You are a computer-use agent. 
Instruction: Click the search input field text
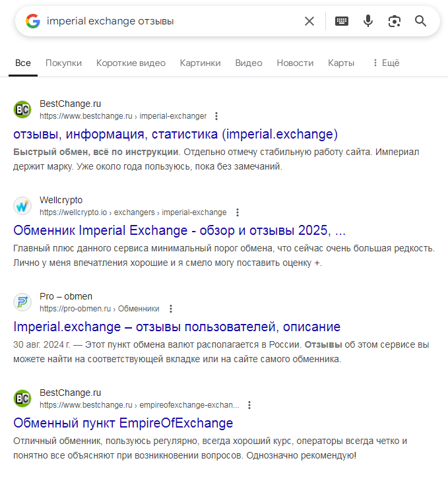(110, 21)
